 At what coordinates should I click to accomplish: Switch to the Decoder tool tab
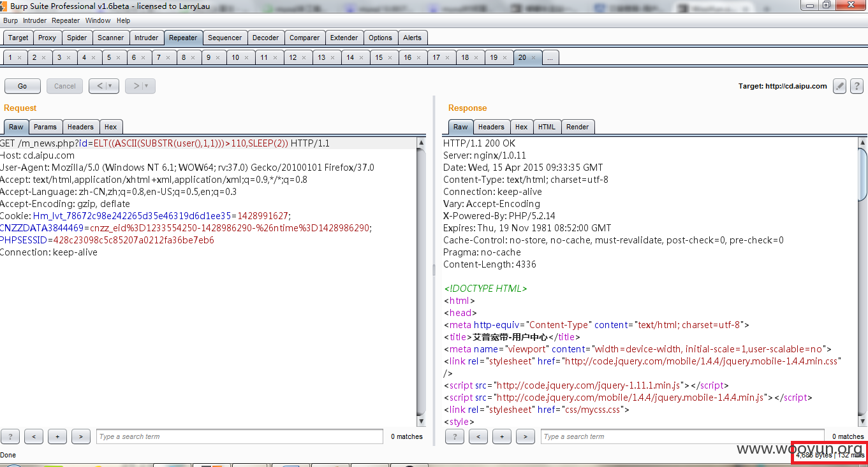click(265, 38)
